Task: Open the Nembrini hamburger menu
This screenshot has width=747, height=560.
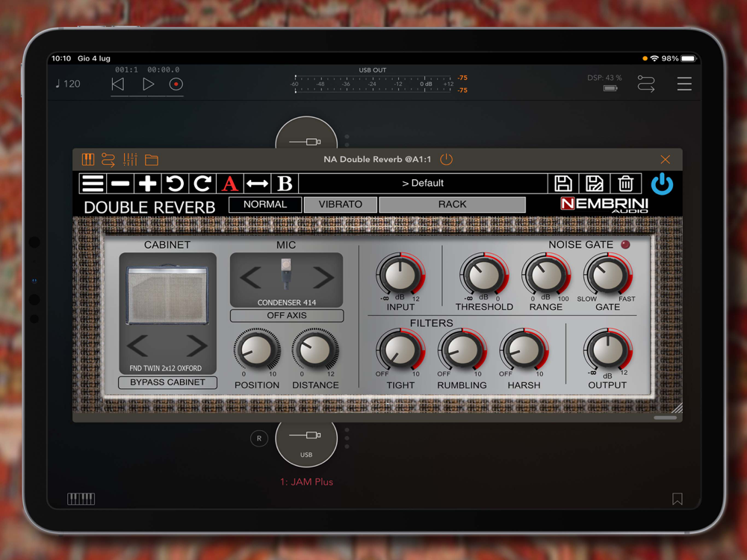Action: (93, 184)
